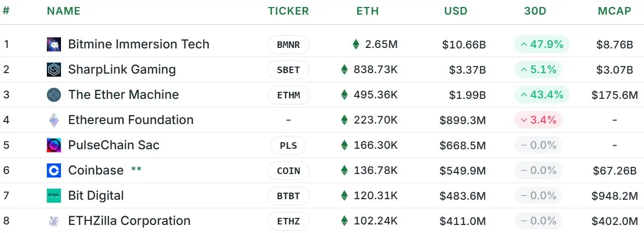This screenshot has height=233, width=644.
Task: Click the PulseChain Sac logo icon
Action: (54, 145)
